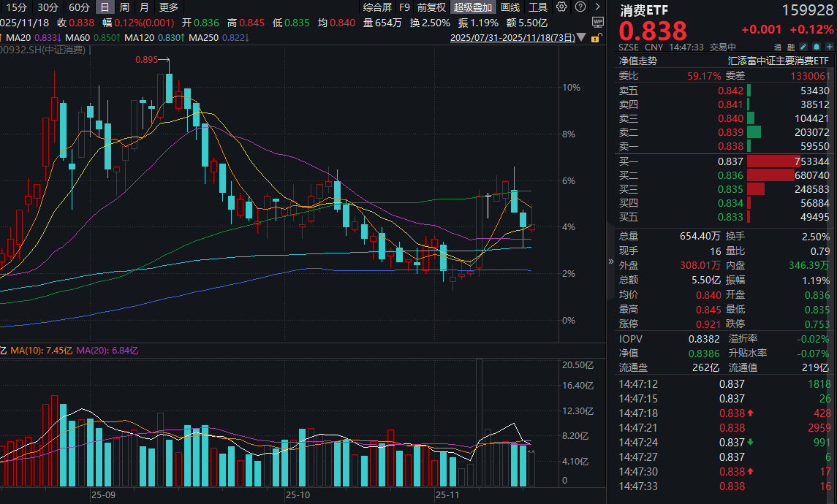Set a price alert using the bell icon

[817, 47]
